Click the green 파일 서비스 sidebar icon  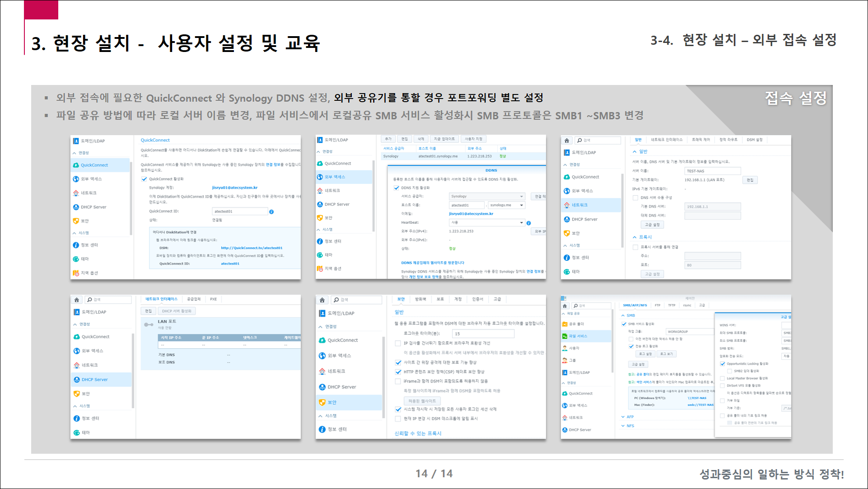(x=565, y=336)
